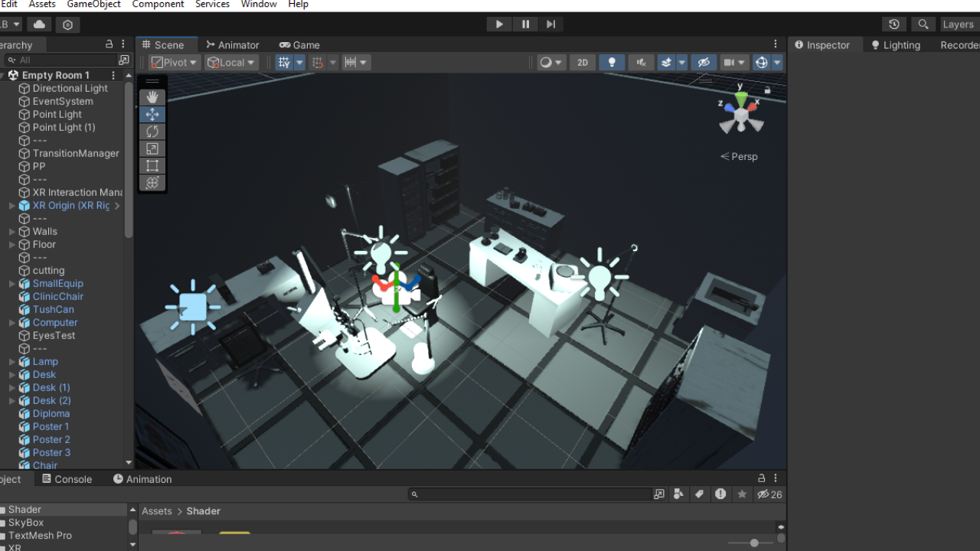980x551 pixels.
Task: Select the Rotate tool in scene toolbar
Action: pyautogui.click(x=152, y=132)
